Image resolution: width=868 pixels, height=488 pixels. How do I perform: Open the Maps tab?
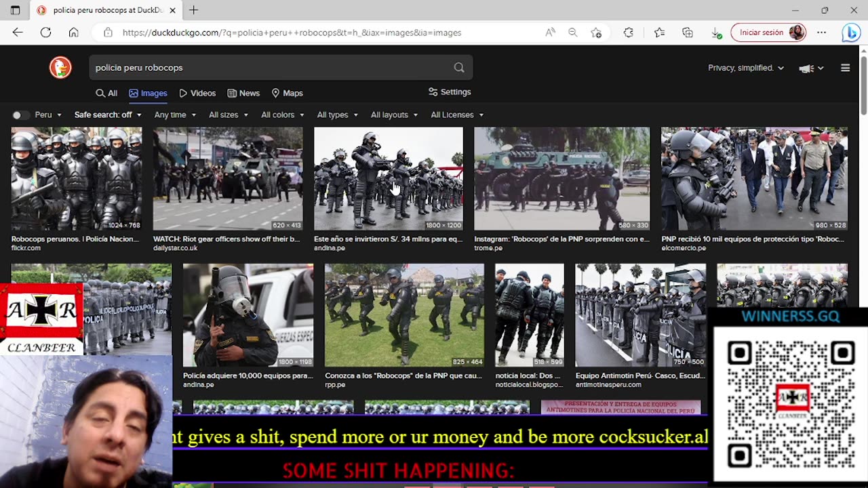[x=287, y=94]
